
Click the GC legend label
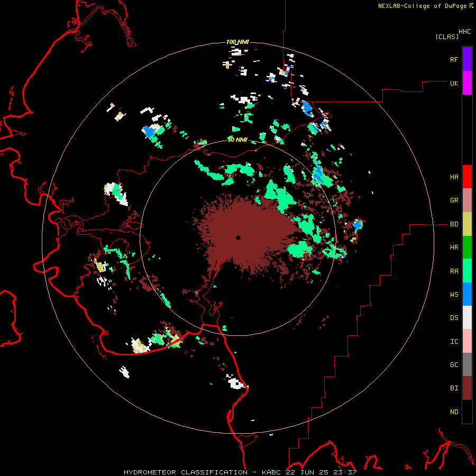454,364
